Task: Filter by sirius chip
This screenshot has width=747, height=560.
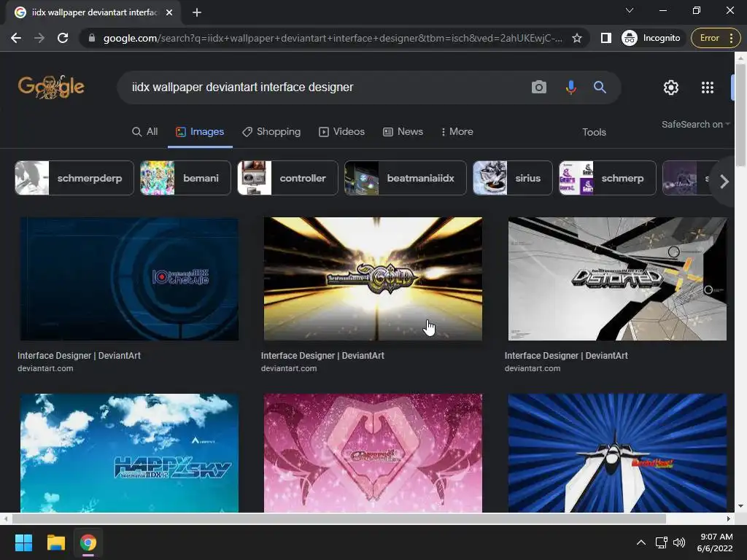Action: click(513, 178)
